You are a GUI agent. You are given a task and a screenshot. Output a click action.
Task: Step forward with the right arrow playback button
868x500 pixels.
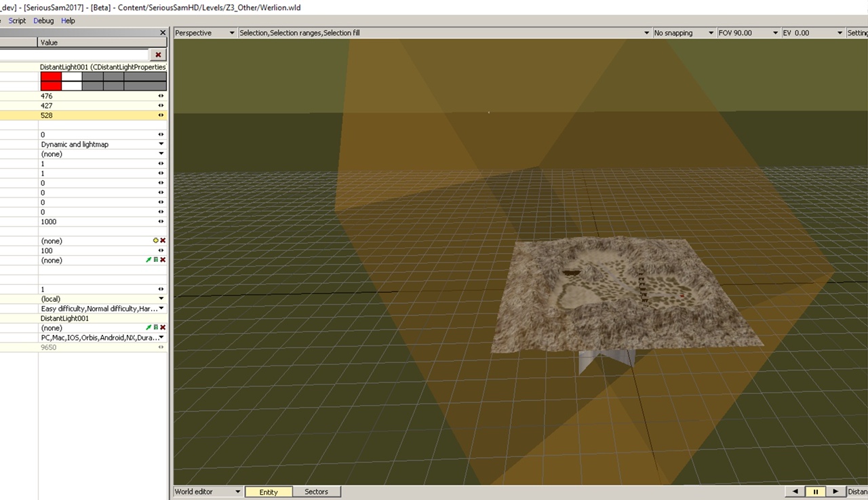[x=835, y=492]
